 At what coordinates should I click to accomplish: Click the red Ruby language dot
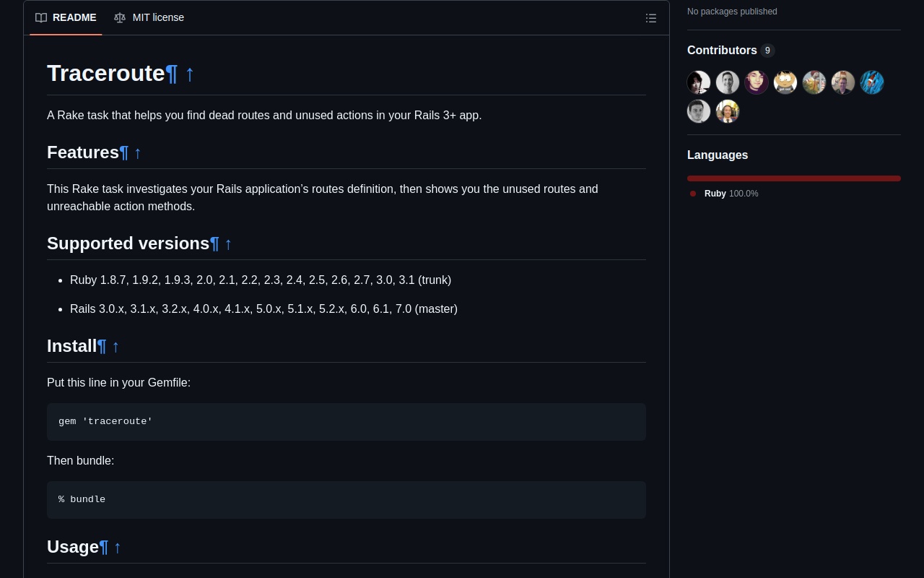692,194
